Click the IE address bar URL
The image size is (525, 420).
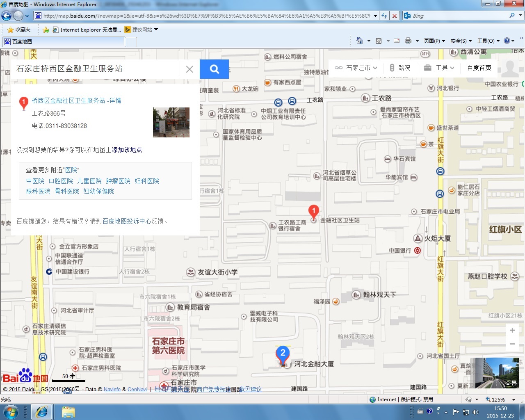[207, 16]
